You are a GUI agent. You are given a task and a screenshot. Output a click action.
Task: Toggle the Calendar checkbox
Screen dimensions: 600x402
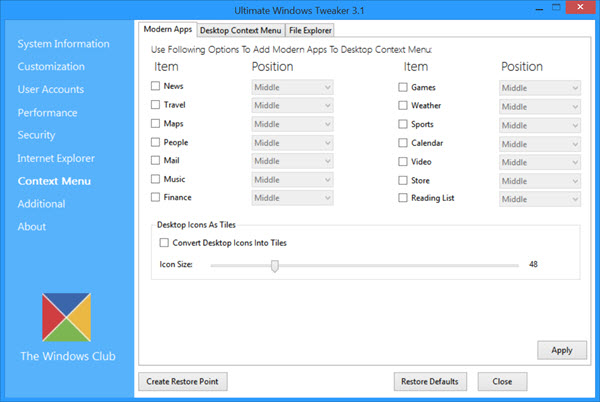[403, 143]
